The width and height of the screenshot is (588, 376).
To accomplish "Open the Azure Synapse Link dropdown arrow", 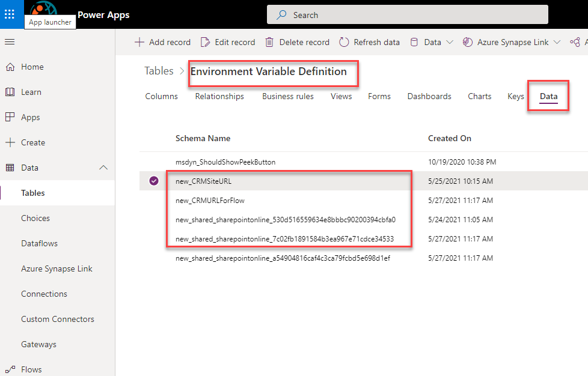I will [557, 42].
